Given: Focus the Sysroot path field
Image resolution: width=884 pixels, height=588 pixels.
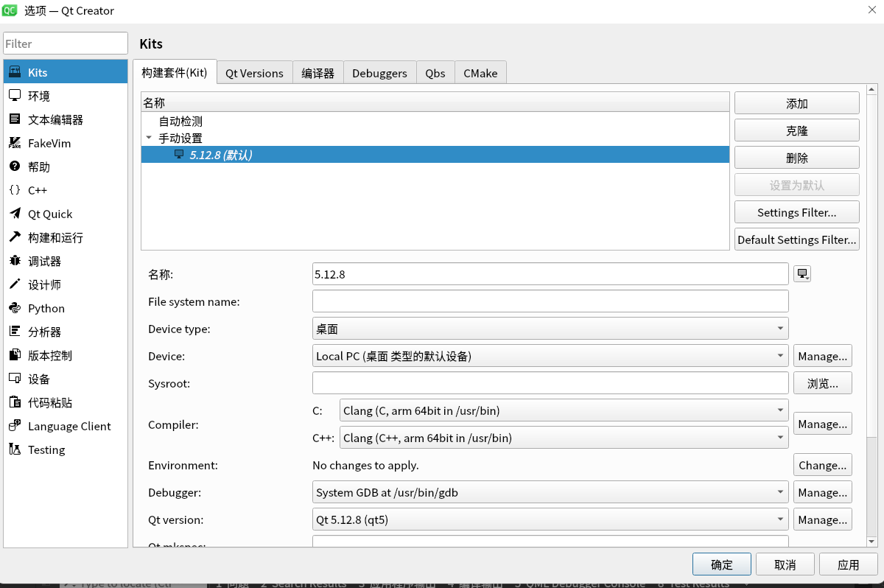Looking at the screenshot, I should (550, 383).
